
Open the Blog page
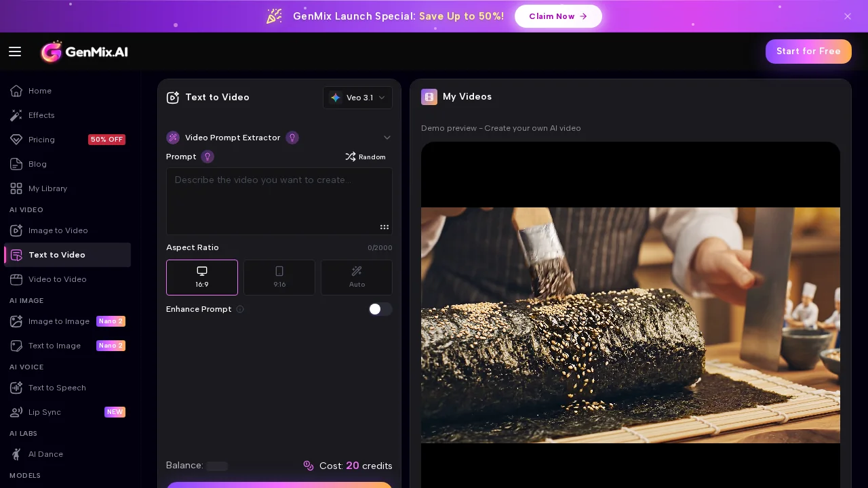(37, 164)
